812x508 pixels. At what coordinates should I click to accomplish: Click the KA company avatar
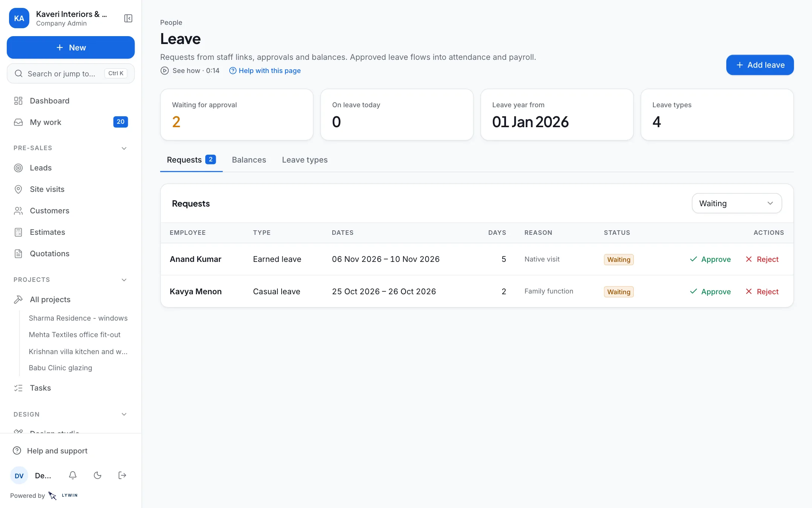click(19, 18)
